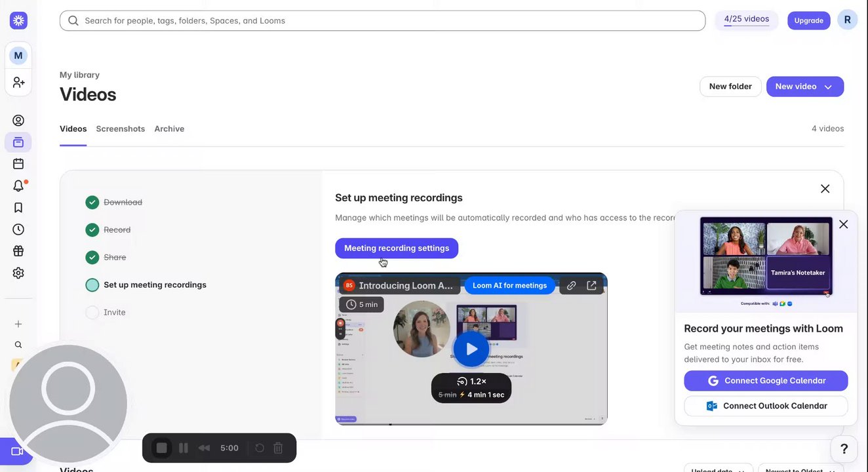Click the purple camera record button
868x472 pixels.
click(x=16, y=452)
